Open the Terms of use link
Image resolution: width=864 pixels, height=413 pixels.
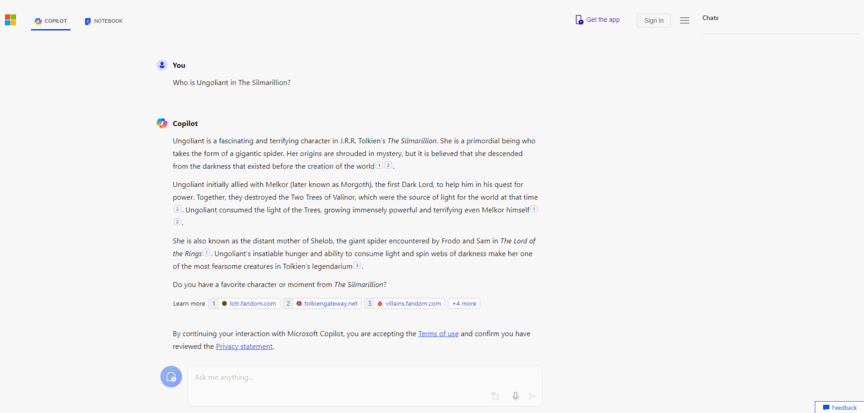point(438,334)
